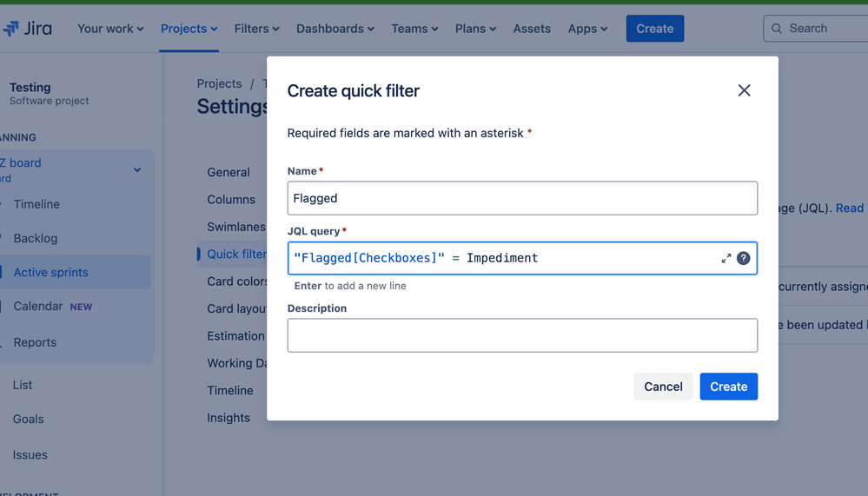This screenshot has width=868, height=496.
Task: Select the Swimlanes settings tab
Action: [x=236, y=227]
